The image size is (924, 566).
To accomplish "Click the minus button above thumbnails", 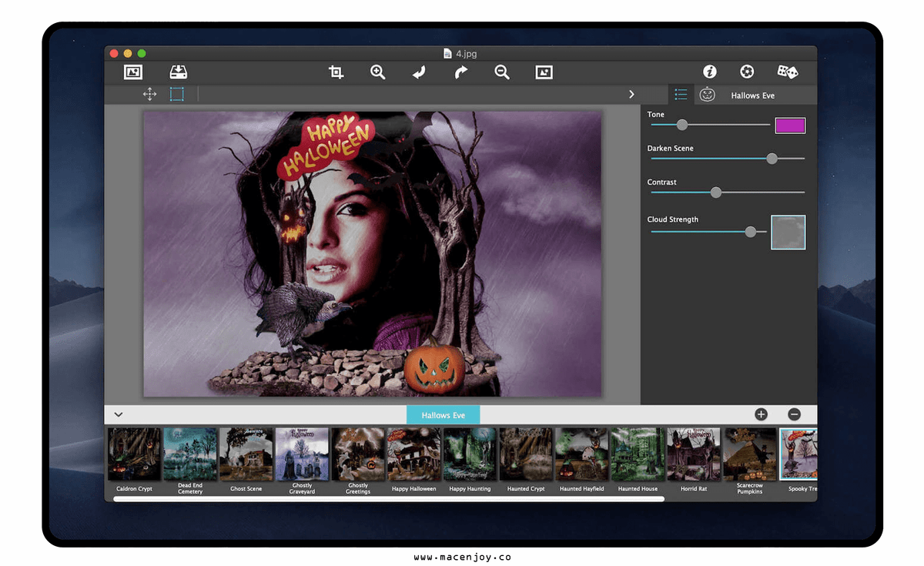I will coord(795,414).
